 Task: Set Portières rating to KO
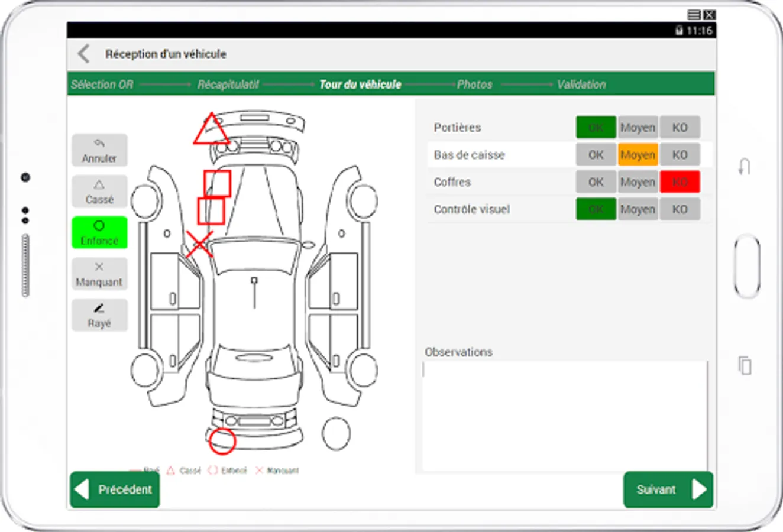[680, 127]
